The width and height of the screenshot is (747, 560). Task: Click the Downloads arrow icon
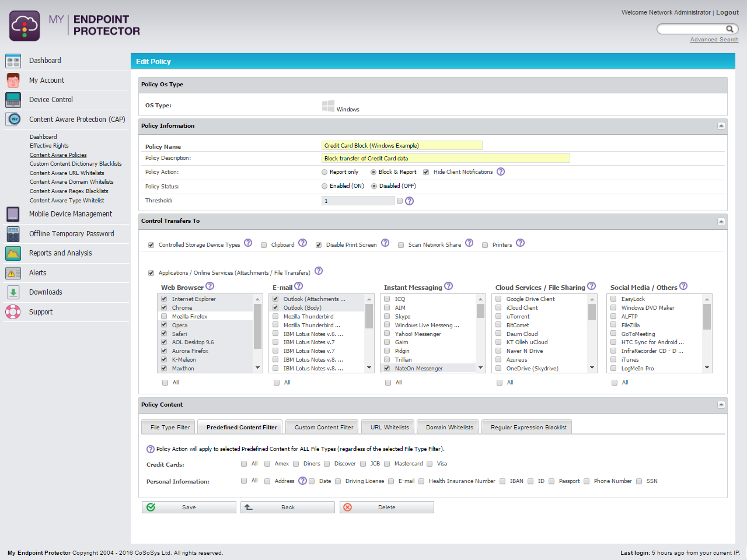pos(13,292)
